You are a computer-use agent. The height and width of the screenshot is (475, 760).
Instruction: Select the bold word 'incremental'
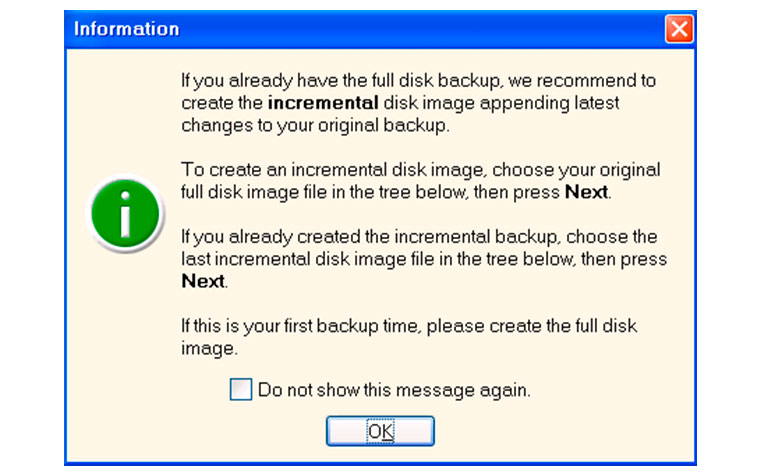(x=323, y=103)
